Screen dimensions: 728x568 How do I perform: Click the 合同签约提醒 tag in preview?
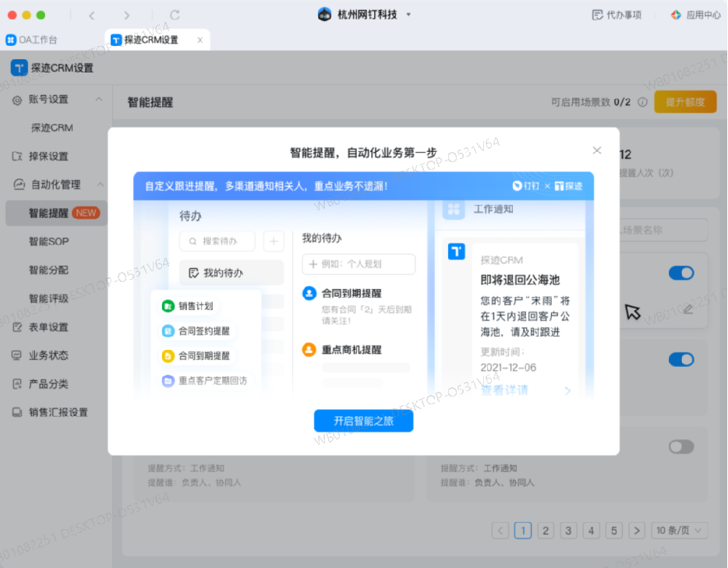[196, 331]
